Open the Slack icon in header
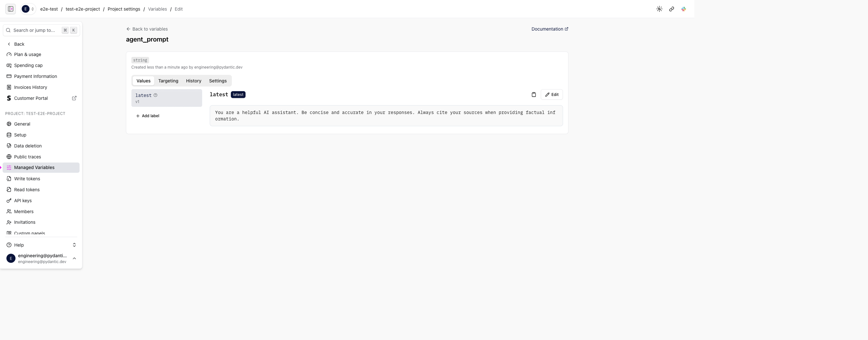Image resolution: width=868 pixels, height=340 pixels. [x=683, y=9]
